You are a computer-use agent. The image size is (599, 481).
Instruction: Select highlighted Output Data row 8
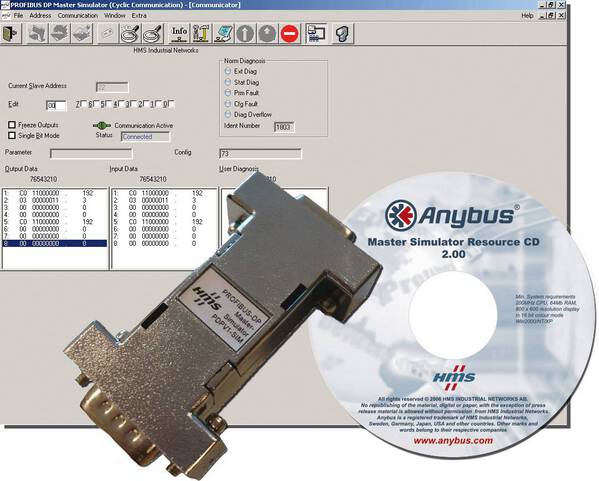point(55,243)
